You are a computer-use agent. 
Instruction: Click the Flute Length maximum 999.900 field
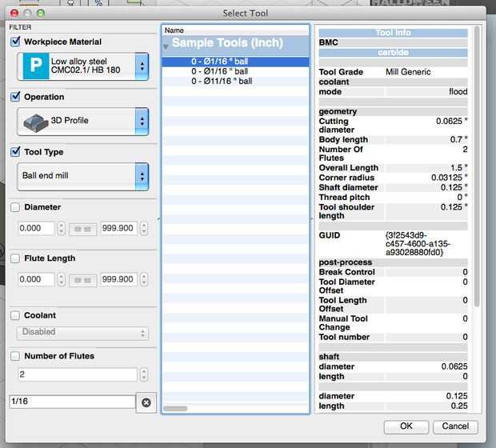(119, 279)
